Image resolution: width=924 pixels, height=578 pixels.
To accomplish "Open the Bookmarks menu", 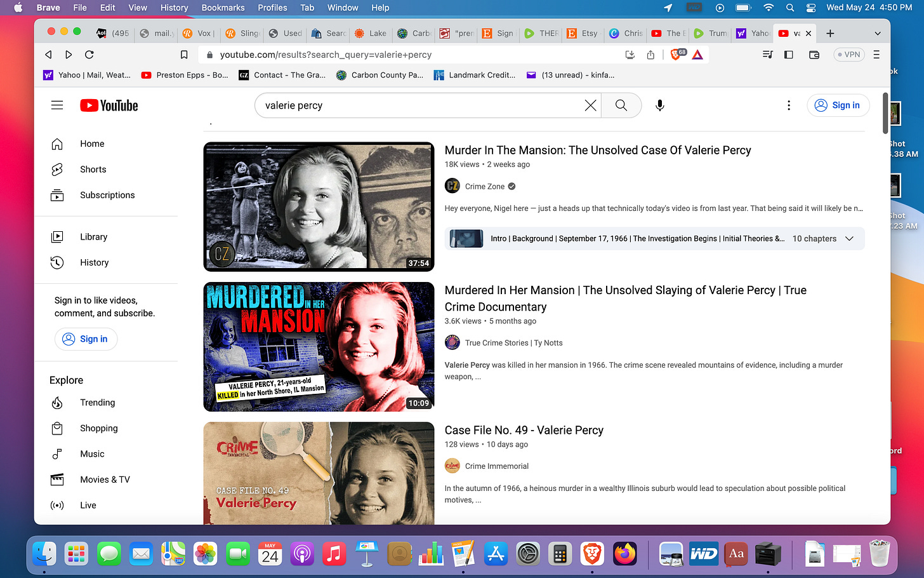I will coord(223,8).
